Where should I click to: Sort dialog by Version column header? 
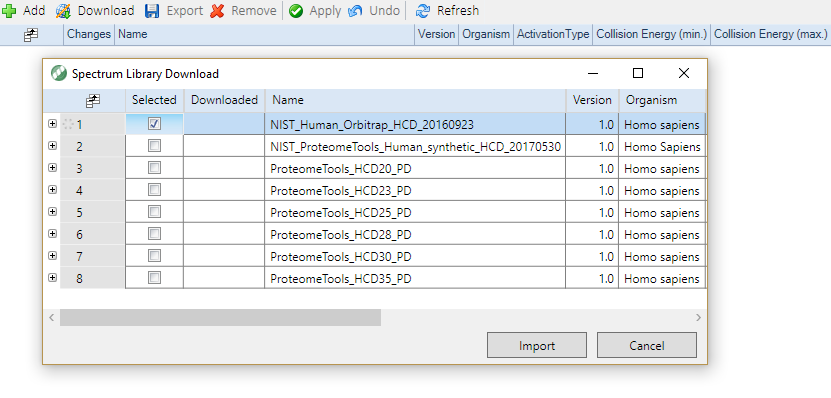[x=593, y=100]
